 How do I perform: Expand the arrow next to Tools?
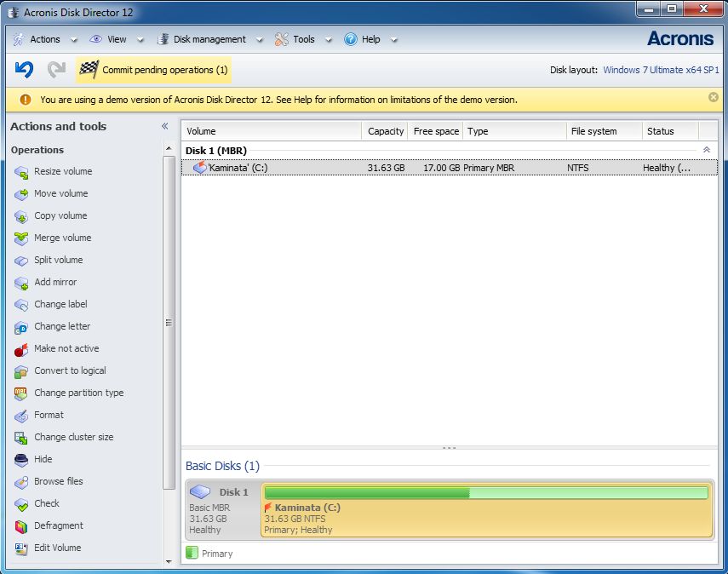click(329, 40)
